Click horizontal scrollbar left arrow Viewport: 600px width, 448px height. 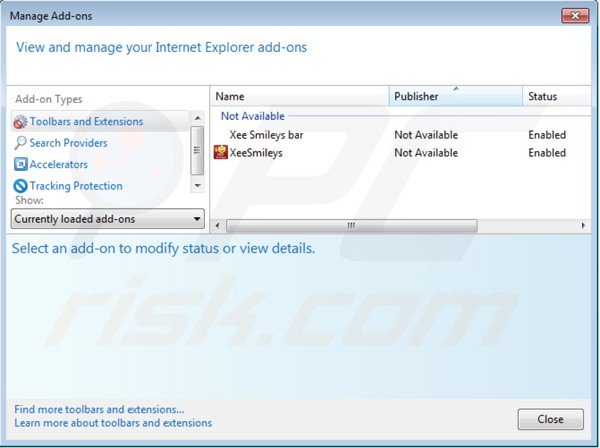[217, 225]
